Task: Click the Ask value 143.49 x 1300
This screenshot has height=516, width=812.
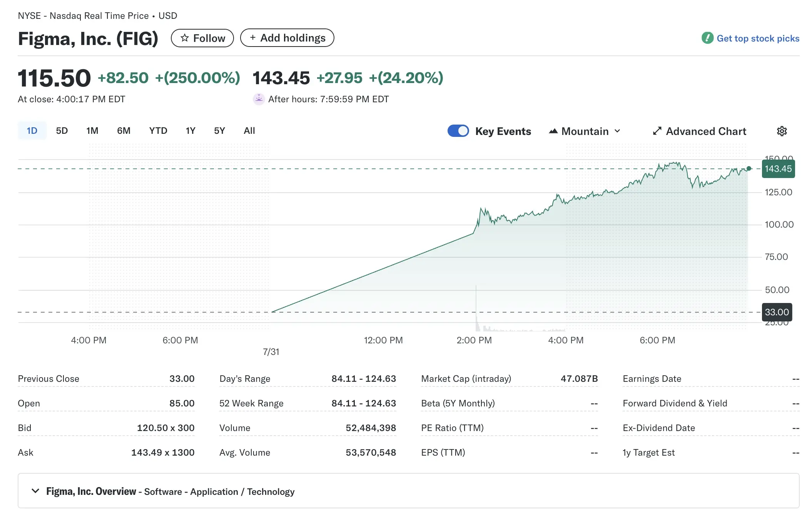Action: coord(162,452)
